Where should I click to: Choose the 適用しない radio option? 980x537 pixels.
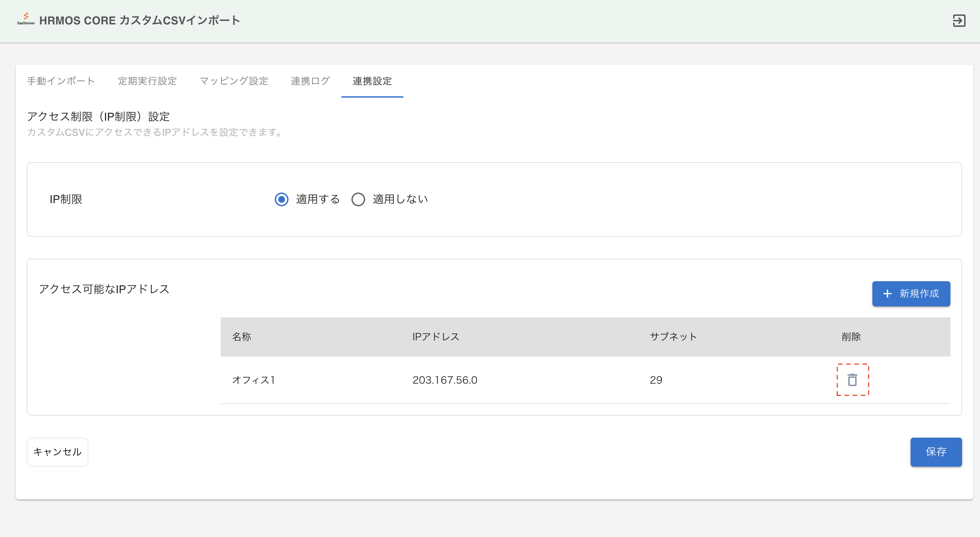coord(358,199)
